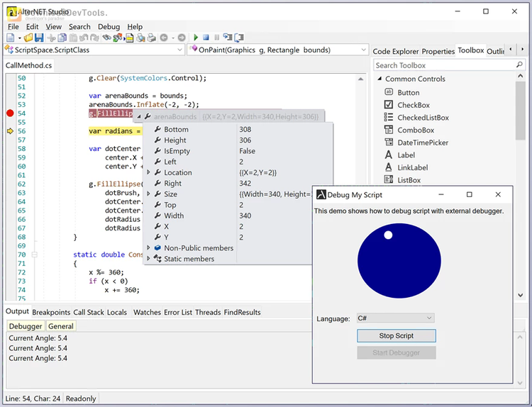
Task: Click the Redo arrow icon
Action: (94, 38)
